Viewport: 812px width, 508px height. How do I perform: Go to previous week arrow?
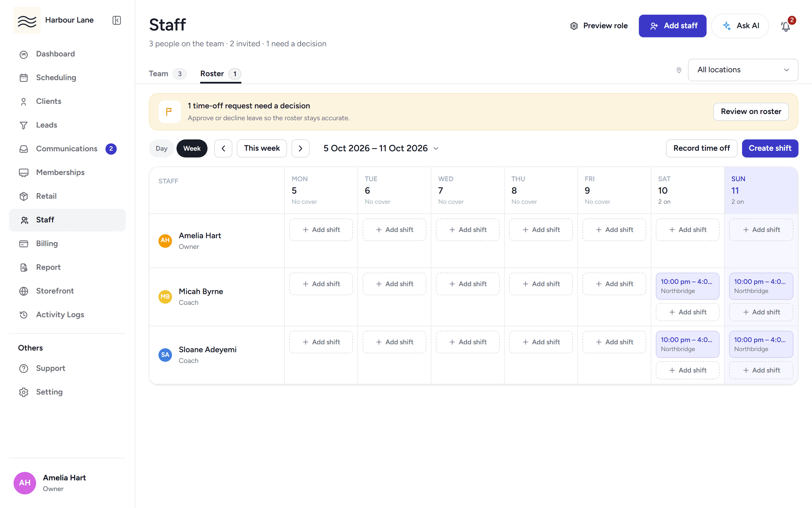[x=223, y=148]
